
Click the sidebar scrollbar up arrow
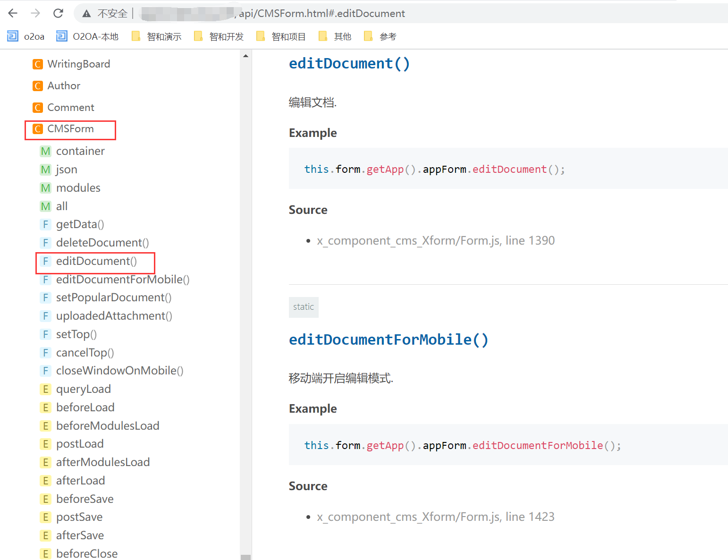click(245, 56)
